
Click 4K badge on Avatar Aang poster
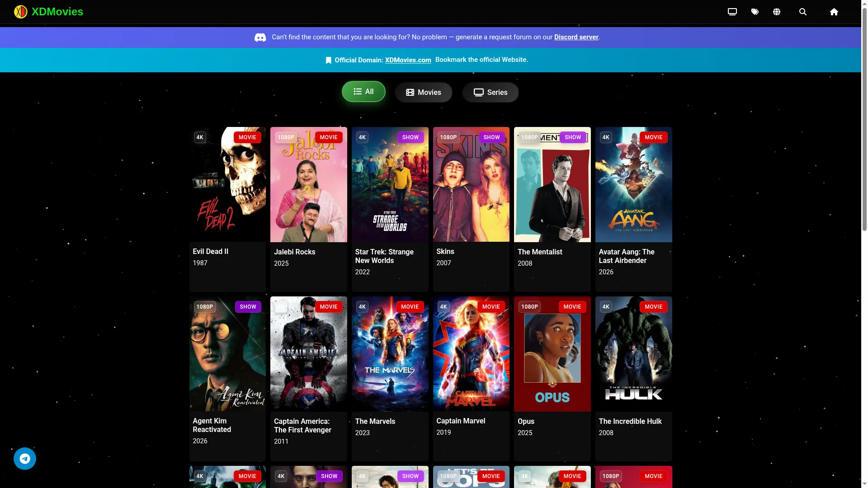(x=606, y=137)
